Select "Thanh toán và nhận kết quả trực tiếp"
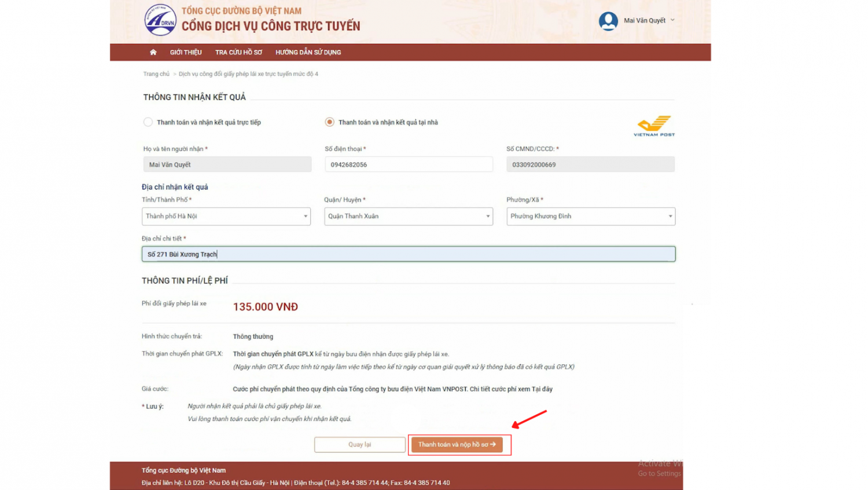 tap(148, 122)
